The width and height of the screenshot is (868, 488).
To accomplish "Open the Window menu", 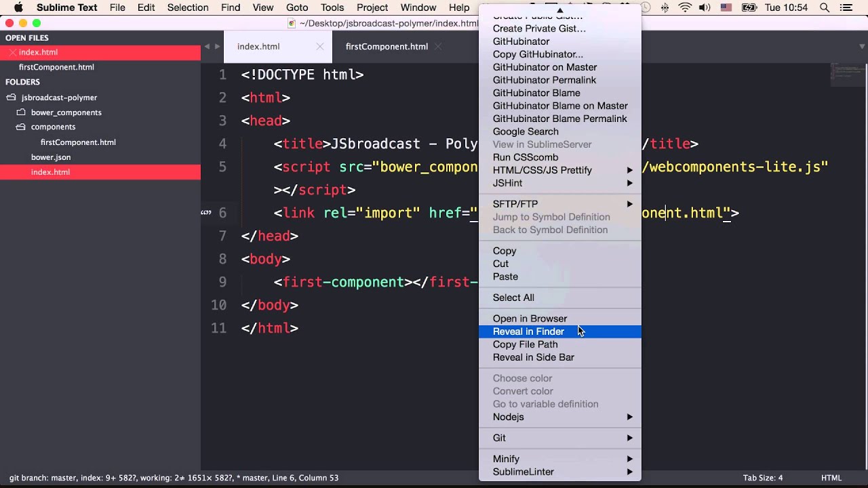I will pyautogui.click(x=418, y=7).
